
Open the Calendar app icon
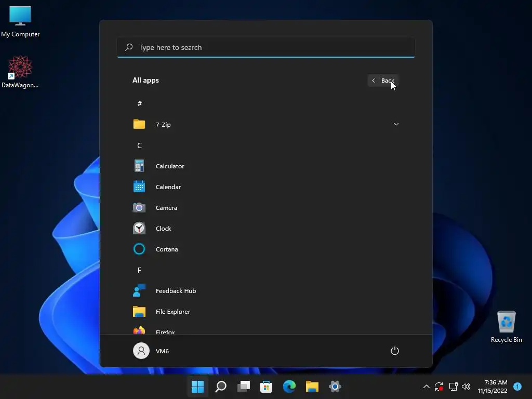[139, 187]
